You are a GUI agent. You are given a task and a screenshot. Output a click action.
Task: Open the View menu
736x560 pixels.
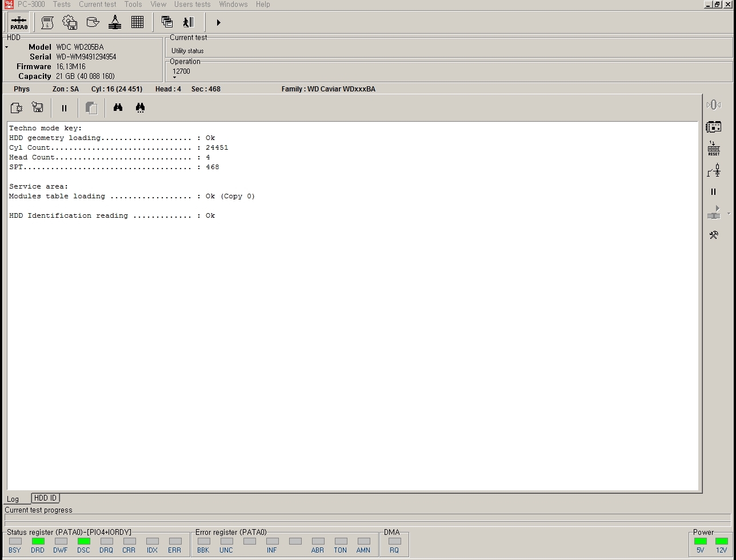(158, 4)
